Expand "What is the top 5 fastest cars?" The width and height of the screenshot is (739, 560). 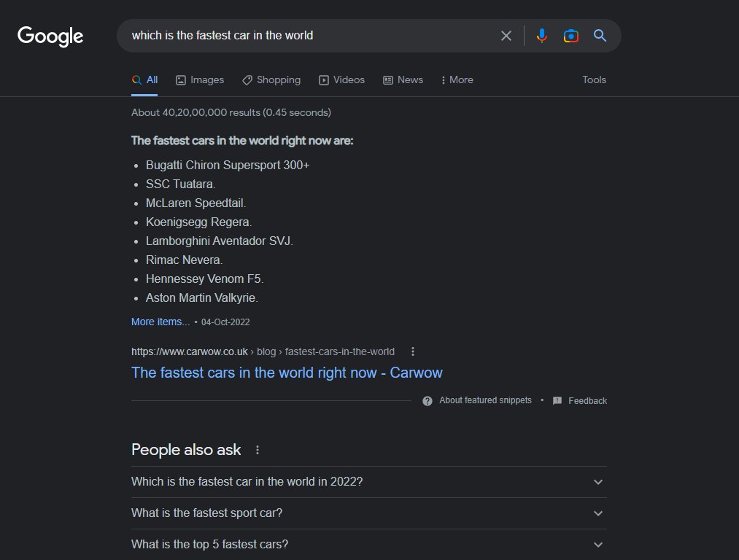598,545
